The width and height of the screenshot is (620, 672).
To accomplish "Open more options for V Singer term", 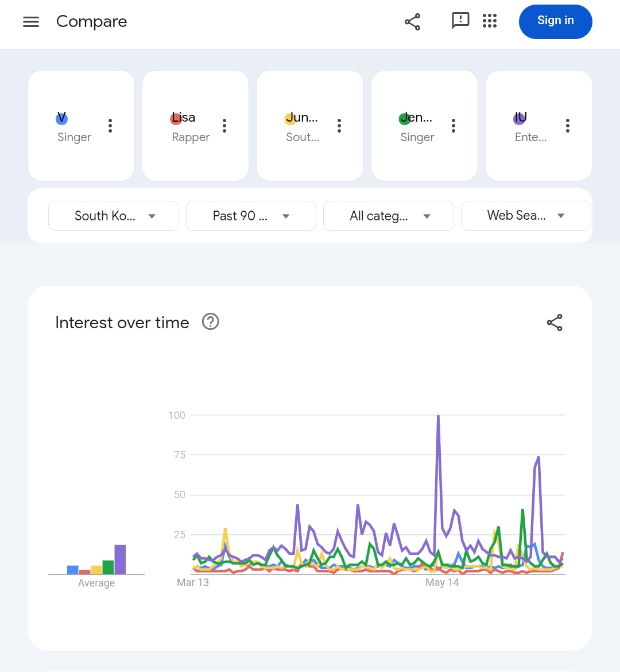I will point(110,126).
